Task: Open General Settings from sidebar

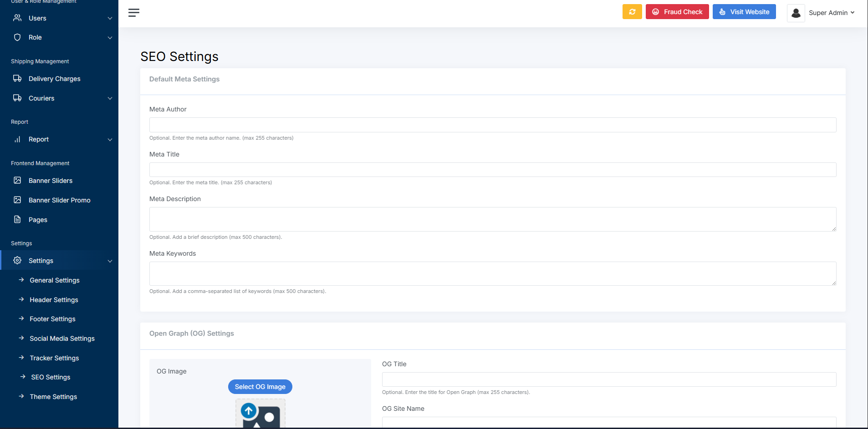Action: 54,280
